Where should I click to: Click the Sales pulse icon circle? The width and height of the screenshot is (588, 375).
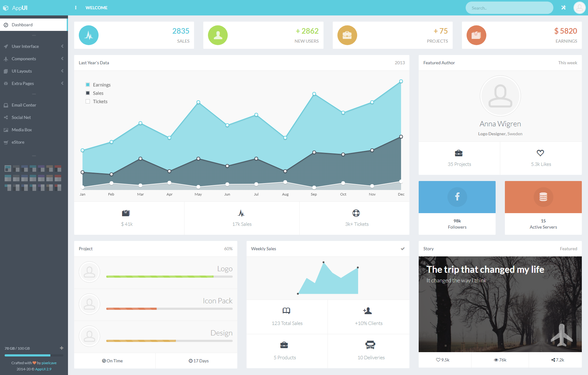[x=89, y=35]
